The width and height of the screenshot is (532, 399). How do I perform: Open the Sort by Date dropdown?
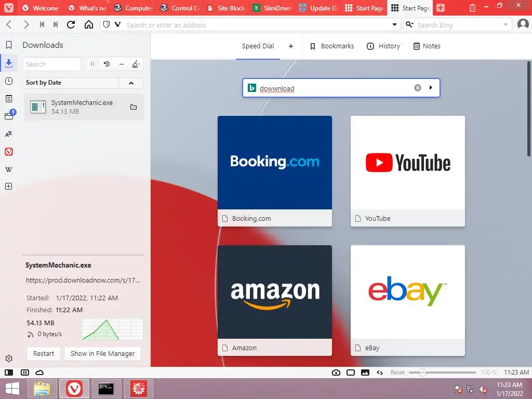71,83
